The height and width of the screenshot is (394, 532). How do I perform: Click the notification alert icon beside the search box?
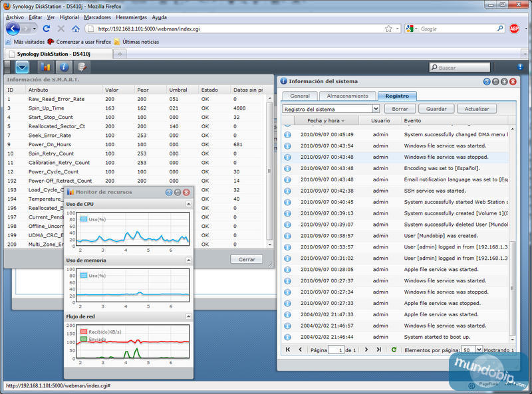pyautogui.click(x=520, y=67)
